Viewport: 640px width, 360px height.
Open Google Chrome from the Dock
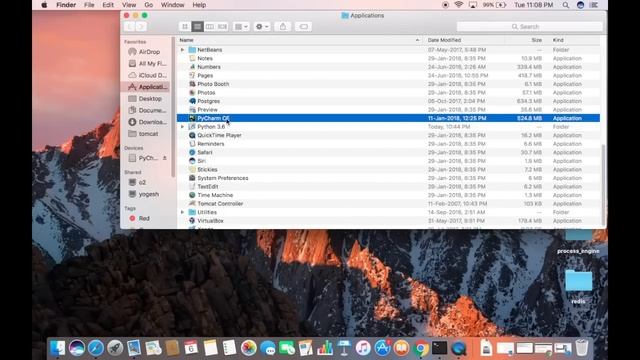tap(420, 348)
